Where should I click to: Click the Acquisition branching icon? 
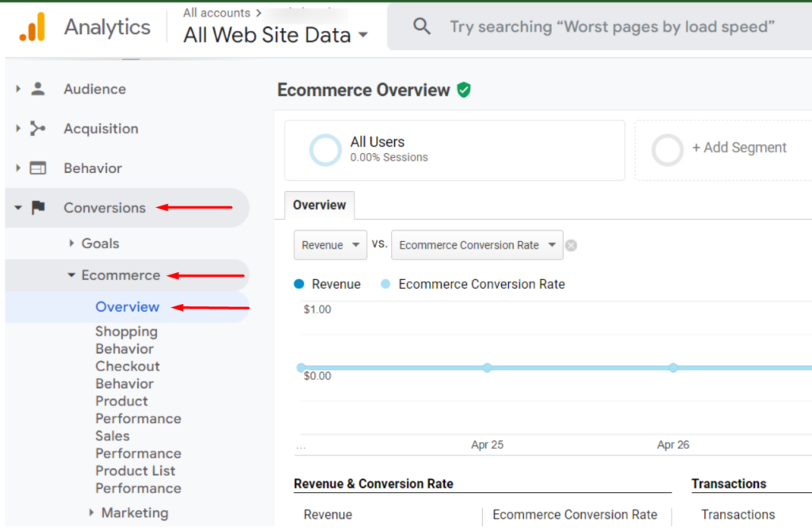point(38,128)
